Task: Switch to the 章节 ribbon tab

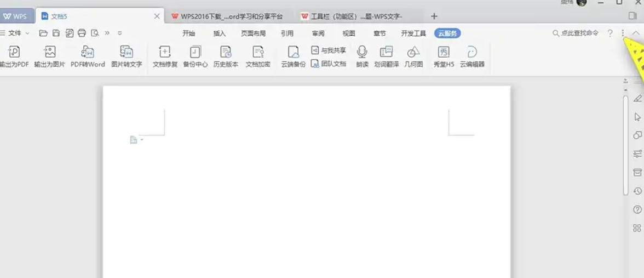Action: click(x=380, y=34)
